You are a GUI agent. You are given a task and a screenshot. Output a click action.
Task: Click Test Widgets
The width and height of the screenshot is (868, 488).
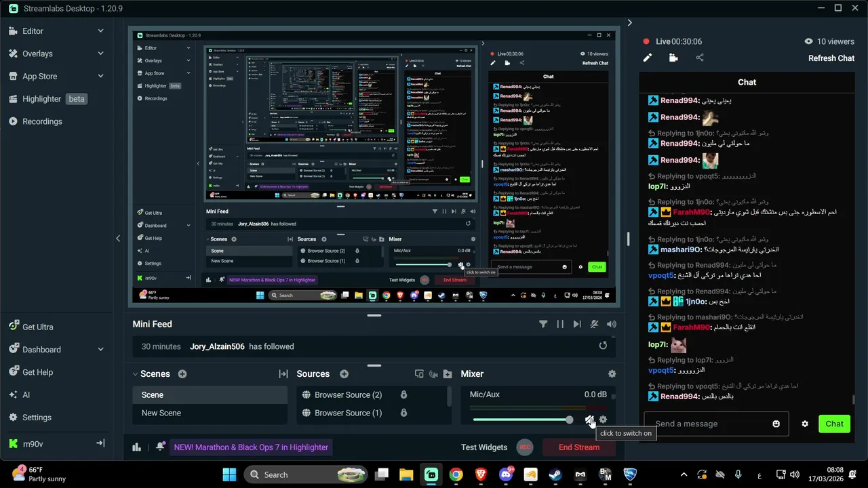click(484, 447)
